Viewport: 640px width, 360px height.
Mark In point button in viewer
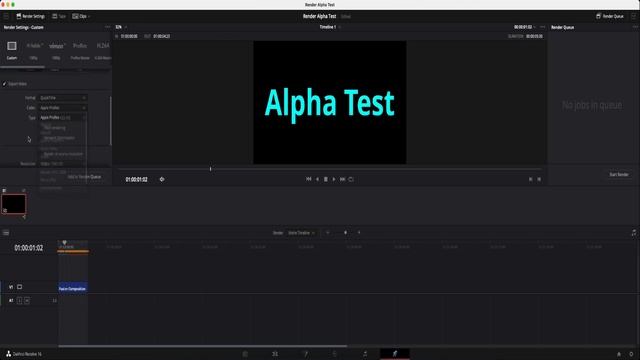531,179
